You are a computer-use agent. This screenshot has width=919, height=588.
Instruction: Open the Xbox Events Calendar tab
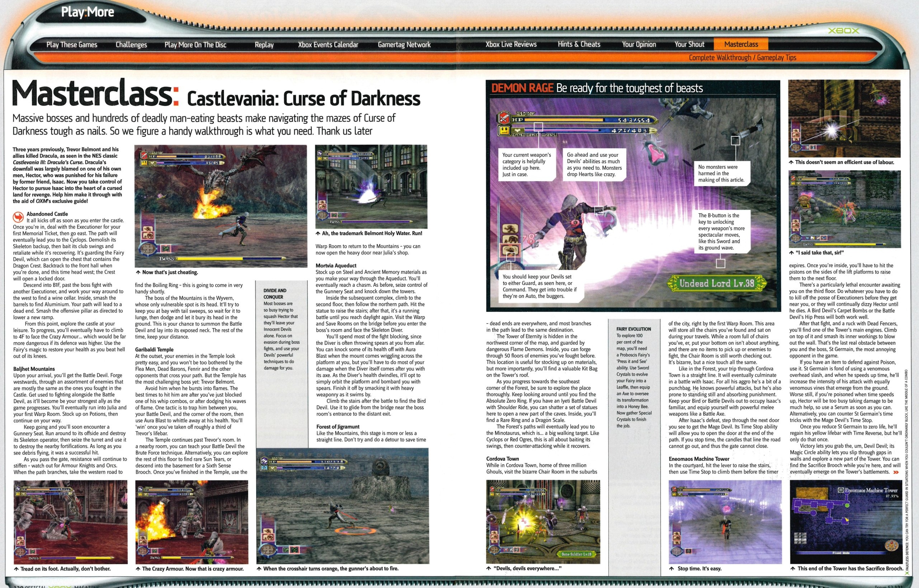tap(328, 45)
